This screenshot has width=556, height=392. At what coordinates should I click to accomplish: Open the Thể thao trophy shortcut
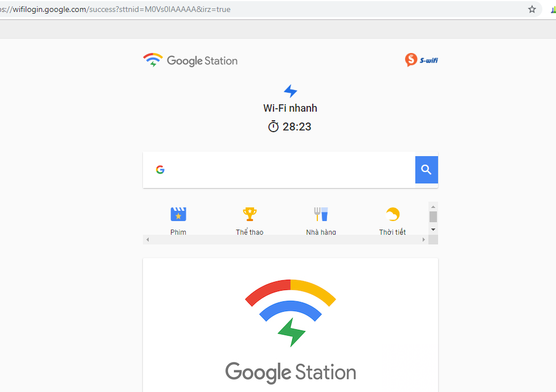[x=250, y=215]
